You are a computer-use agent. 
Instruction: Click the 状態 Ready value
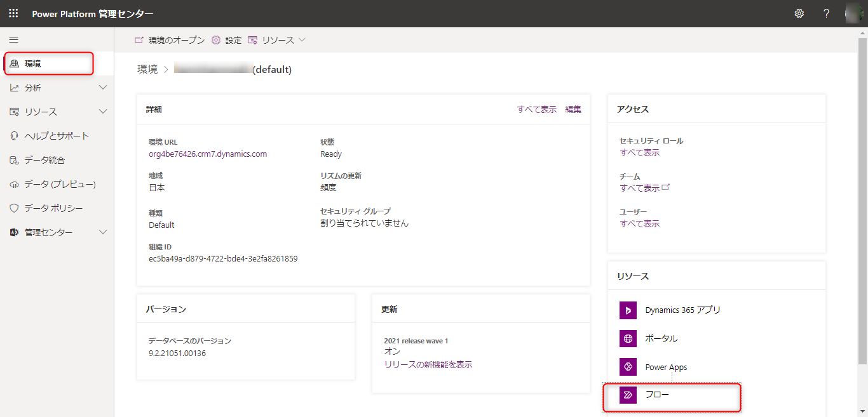331,154
